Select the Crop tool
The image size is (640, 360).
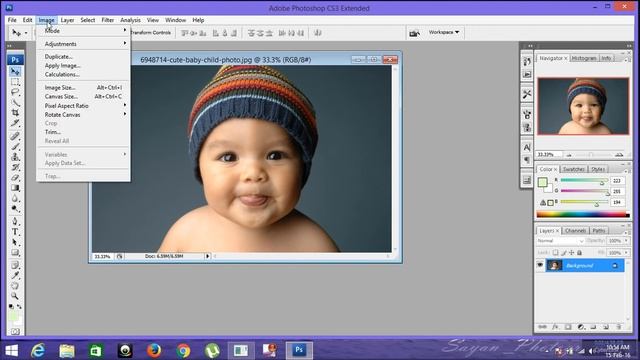coord(16,113)
